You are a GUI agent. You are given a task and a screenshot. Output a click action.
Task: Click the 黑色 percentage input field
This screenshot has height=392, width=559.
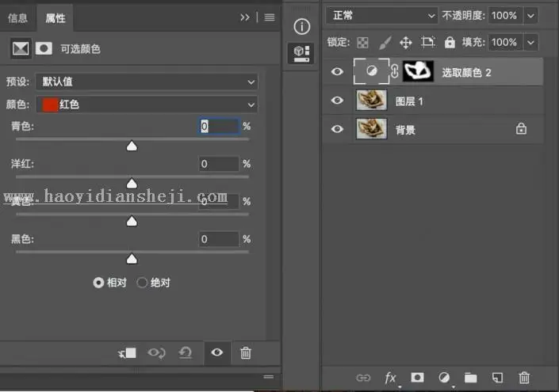click(x=219, y=239)
